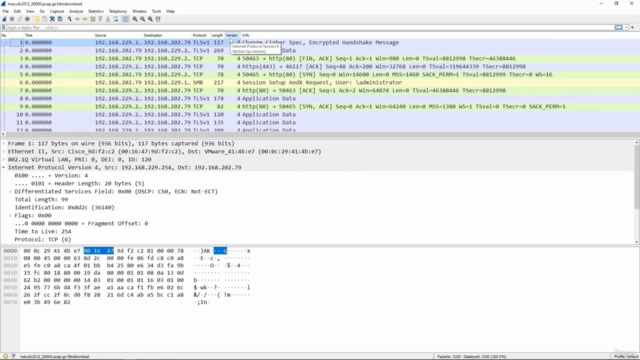Toggle packet list colorization

coord(125,19)
